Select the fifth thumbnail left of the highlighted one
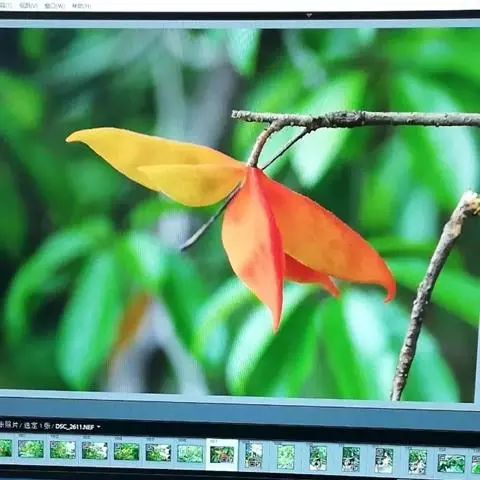This screenshot has height=480, width=480. pyautogui.click(x=63, y=449)
